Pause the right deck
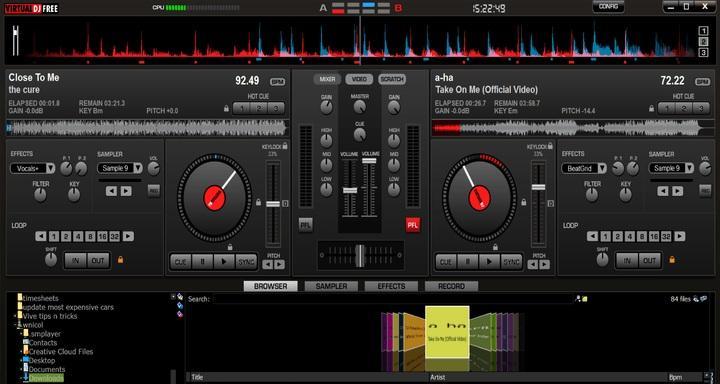Screen dimensions: 720x384 [468, 262]
